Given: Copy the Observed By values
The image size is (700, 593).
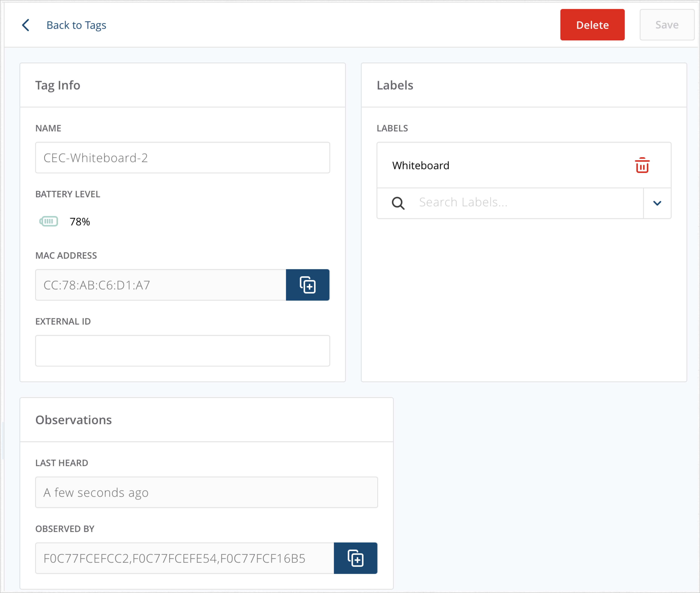Looking at the screenshot, I should pyautogui.click(x=356, y=558).
